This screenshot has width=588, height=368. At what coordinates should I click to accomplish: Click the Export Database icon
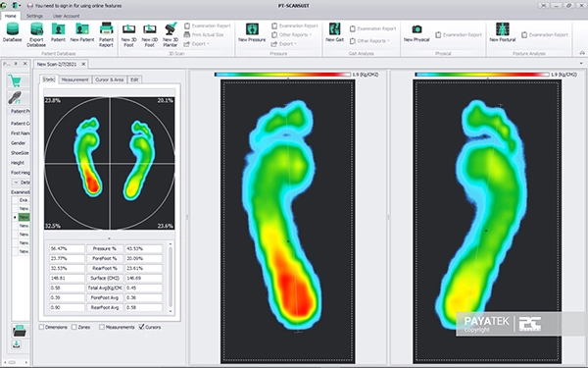[x=37, y=29]
